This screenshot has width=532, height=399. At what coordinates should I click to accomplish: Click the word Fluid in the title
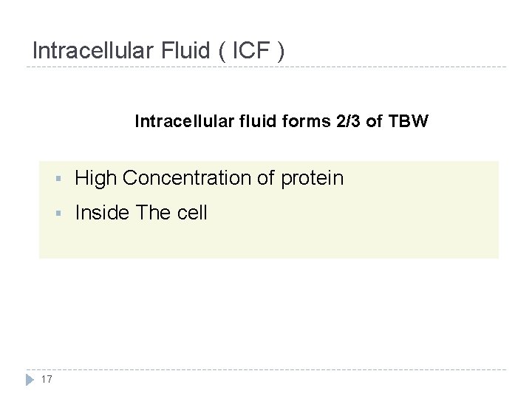coord(188,50)
